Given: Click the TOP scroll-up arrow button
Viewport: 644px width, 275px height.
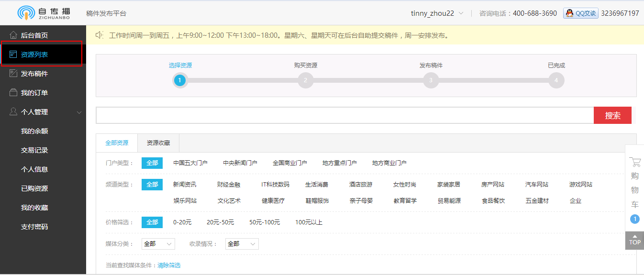Looking at the screenshot, I should [634, 240].
